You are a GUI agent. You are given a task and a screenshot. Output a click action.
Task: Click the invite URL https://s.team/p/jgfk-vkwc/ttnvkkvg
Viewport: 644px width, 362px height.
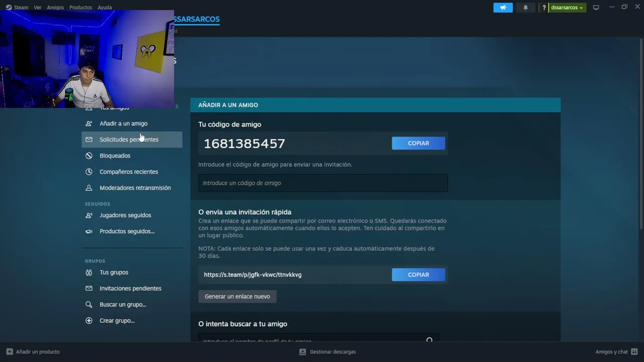(x=253, y=275)
